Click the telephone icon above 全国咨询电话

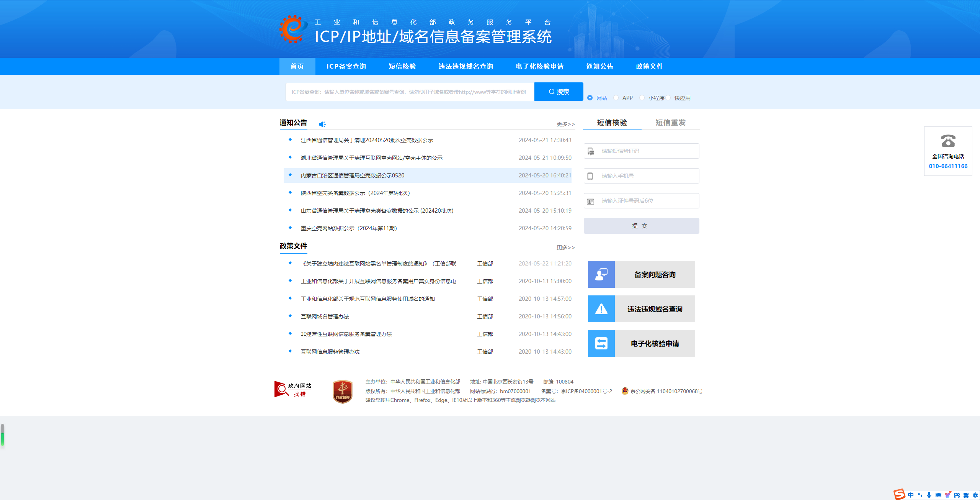pos(948,141)
